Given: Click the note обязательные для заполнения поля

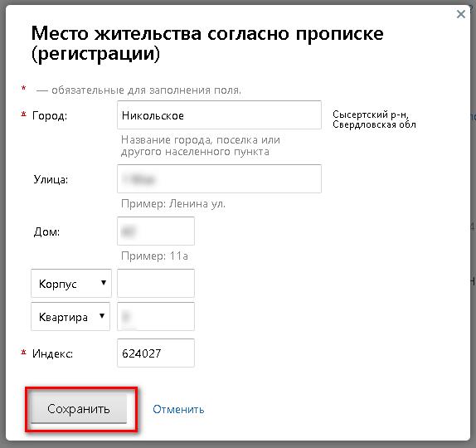Looking at the screenshot, I should point(146,90).
